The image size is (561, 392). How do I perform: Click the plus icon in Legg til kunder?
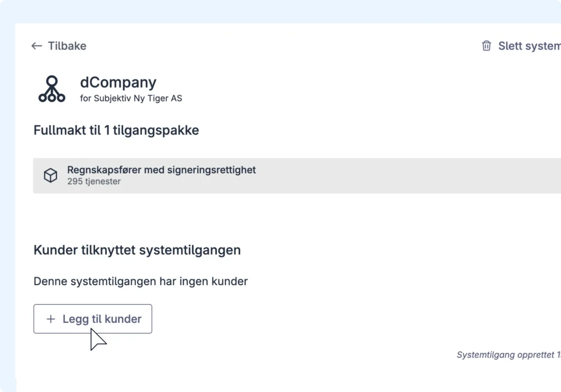coord(51,319)
